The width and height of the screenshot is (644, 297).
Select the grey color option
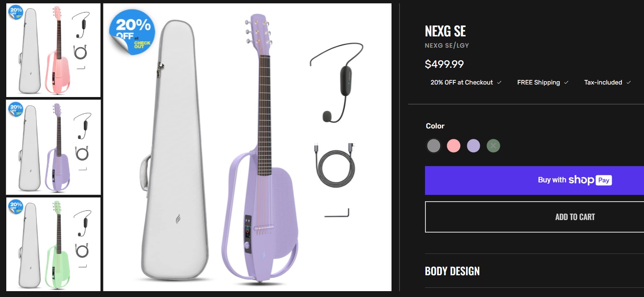pyautogui.click(x=433, y=146)
